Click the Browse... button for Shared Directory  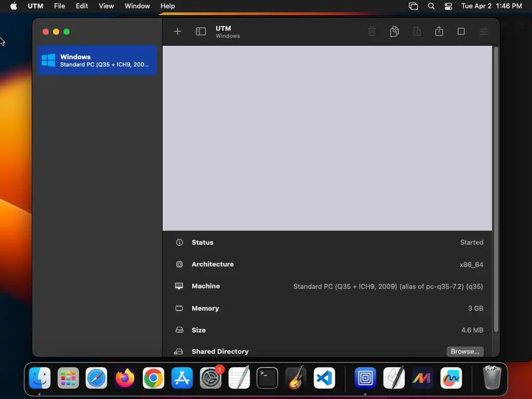pos(465,352)
